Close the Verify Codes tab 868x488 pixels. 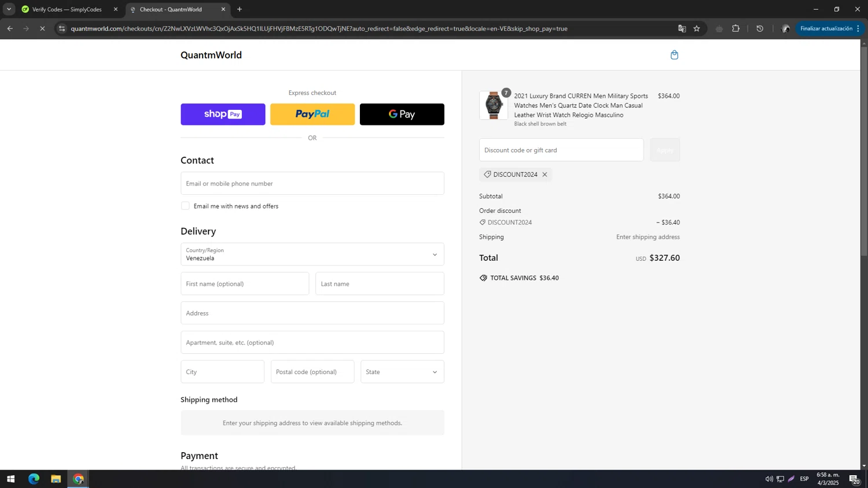(x=116, y=9)
